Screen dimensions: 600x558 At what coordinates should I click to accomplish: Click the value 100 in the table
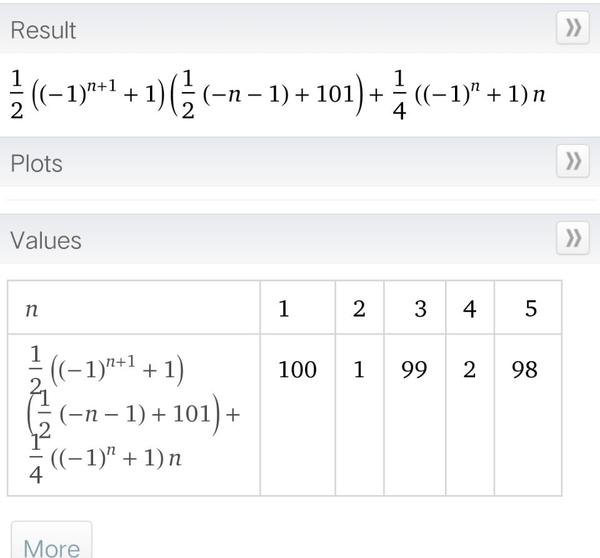(x=297, y=370)
